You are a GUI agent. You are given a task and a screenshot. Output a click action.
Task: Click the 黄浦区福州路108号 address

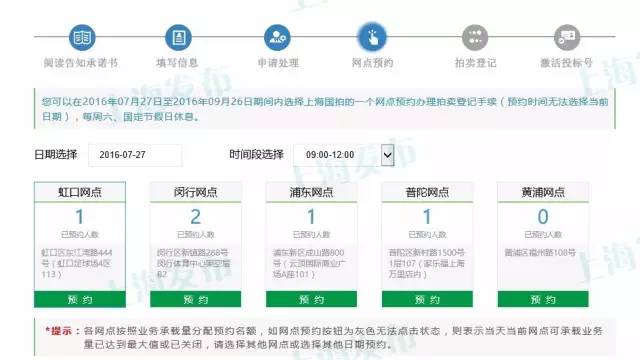click(540, 253)
